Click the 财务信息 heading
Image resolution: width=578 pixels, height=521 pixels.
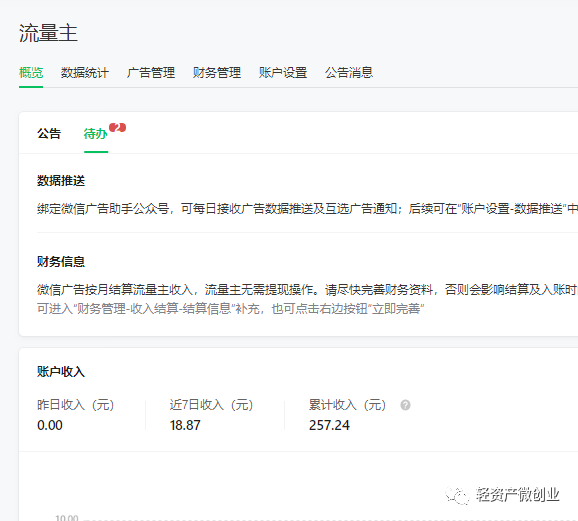[61, 262]
